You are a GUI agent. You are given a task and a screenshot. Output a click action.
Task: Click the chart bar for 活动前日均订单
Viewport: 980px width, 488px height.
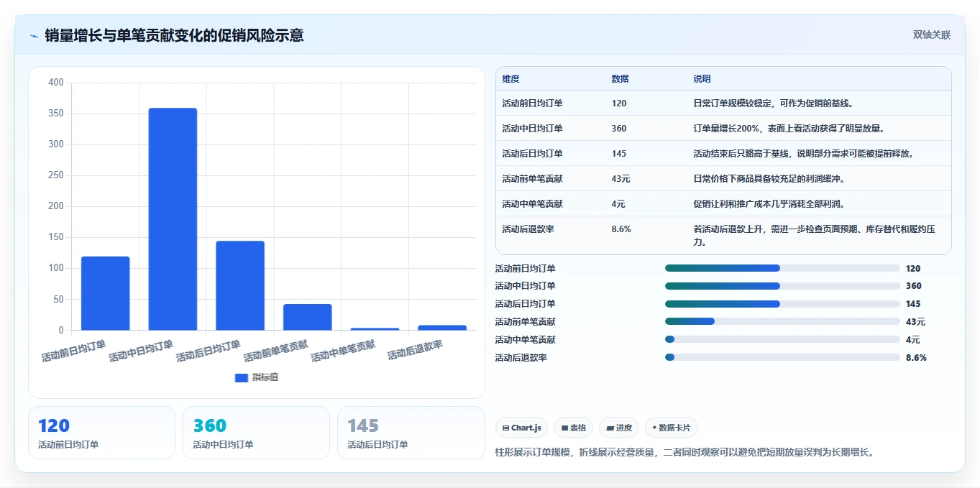[x=106, y=293]
